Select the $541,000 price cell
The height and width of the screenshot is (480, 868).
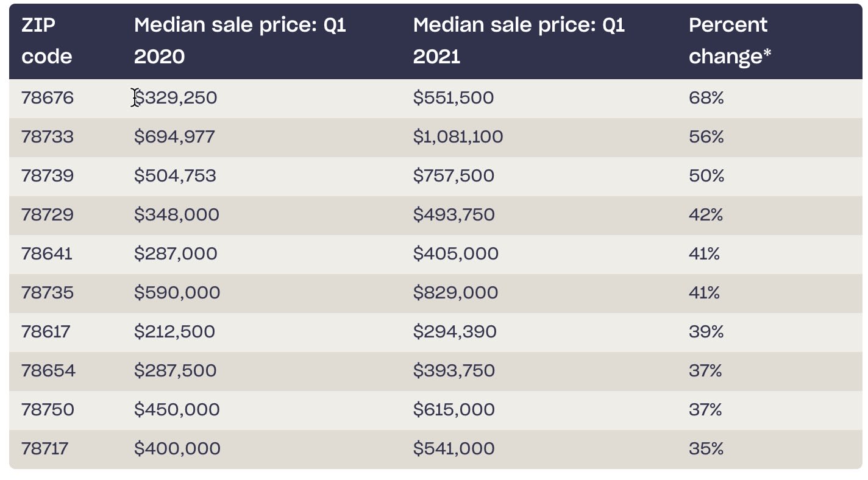(454, 449)
